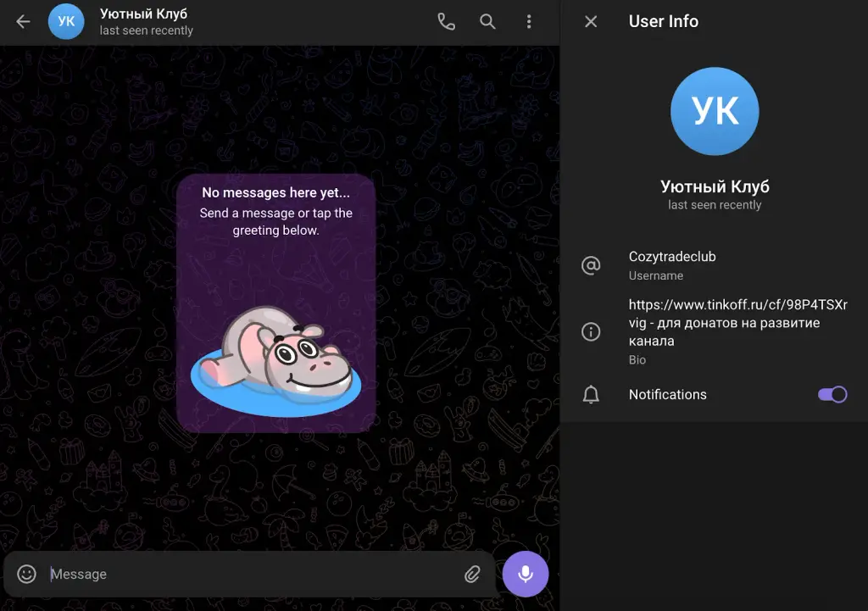This screenshot has width=868, height=611.
Task: Search in this chat
Action: point(487,21)
